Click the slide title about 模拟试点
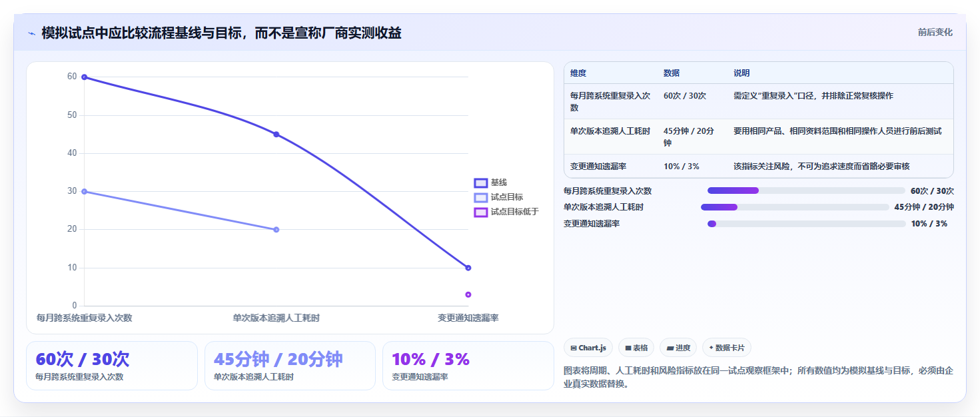Screen dimensions: 980x417 [221, 33]
